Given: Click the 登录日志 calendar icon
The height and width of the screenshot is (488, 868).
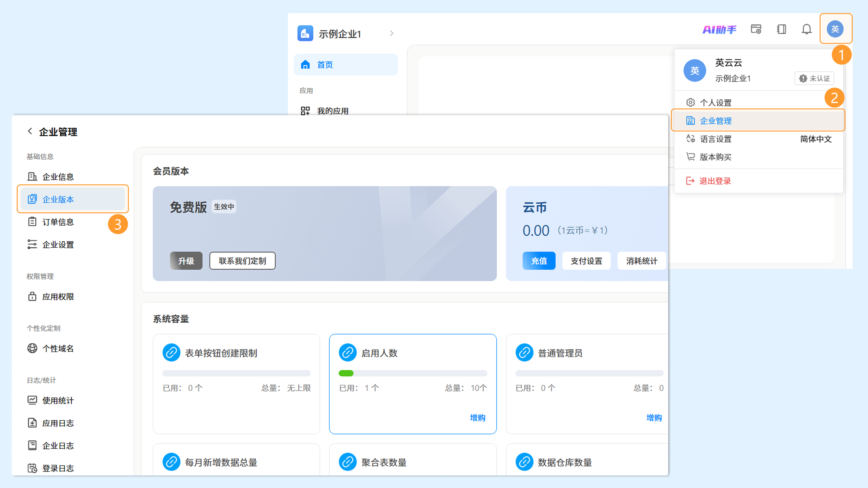Looking at the screenshot, I should click(32, 468).
